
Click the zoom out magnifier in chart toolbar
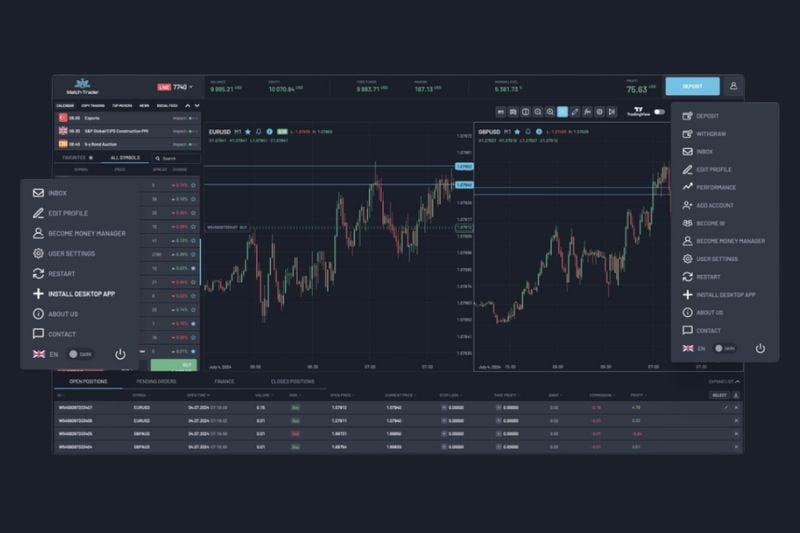click(550, 112)
